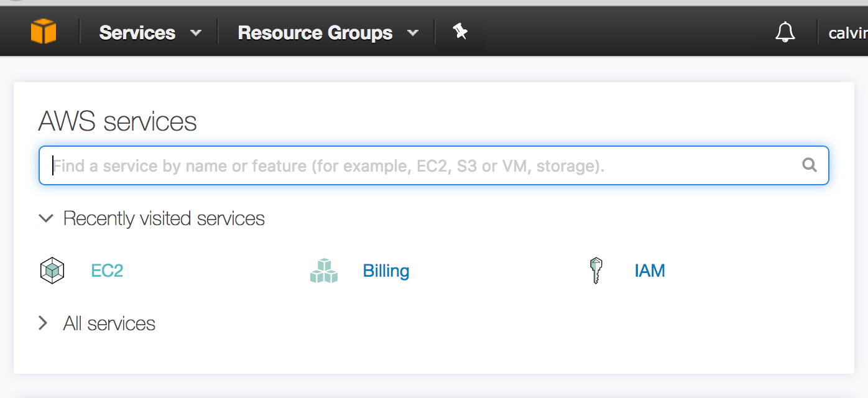Expand the Resource Groups dropdown arrow

(413, 33)
